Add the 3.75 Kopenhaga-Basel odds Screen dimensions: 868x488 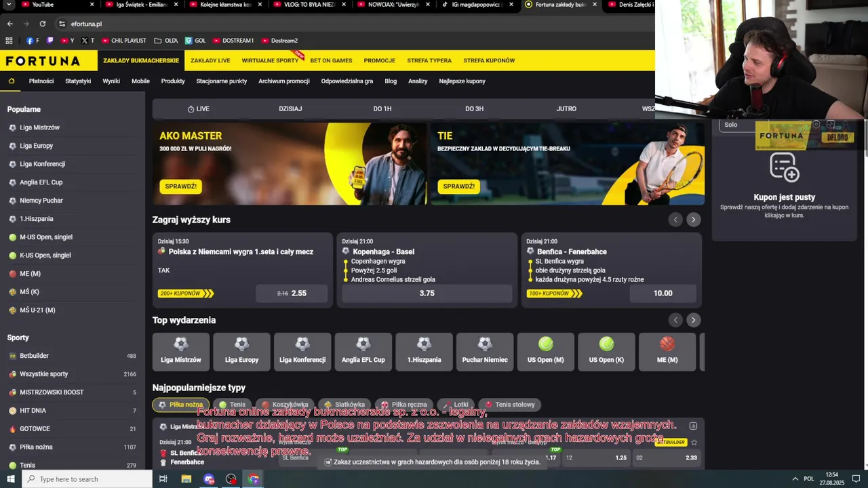pyautogui.click(x=427, y=293)
